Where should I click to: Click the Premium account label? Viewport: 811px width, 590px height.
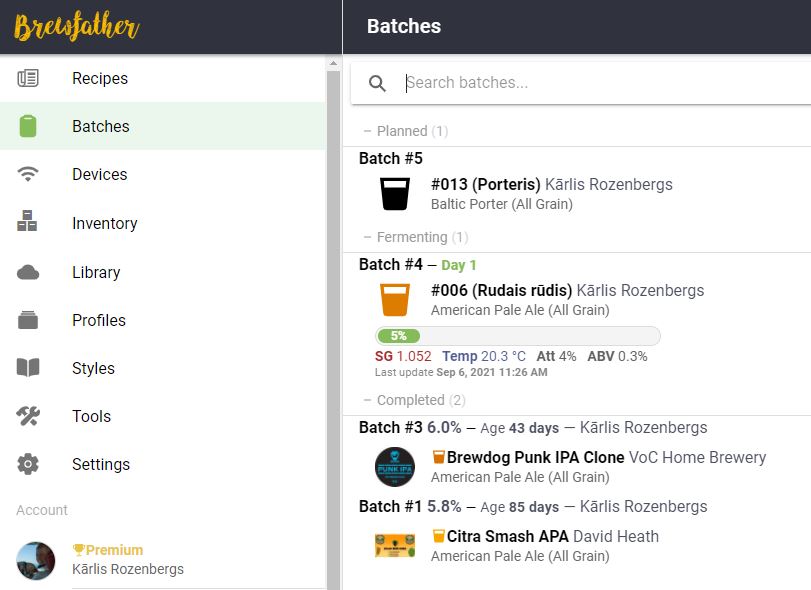pos(114,550)
